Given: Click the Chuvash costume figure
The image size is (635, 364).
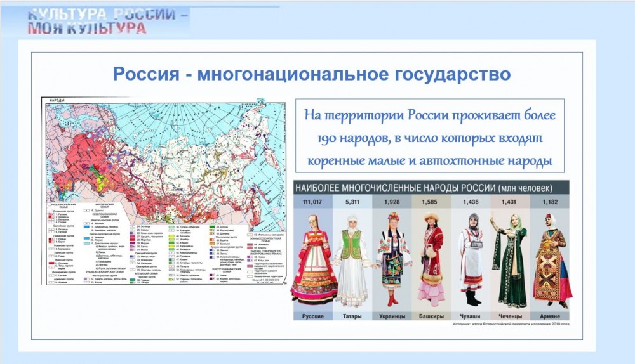Looking at the screenshot, I should 472,259.
